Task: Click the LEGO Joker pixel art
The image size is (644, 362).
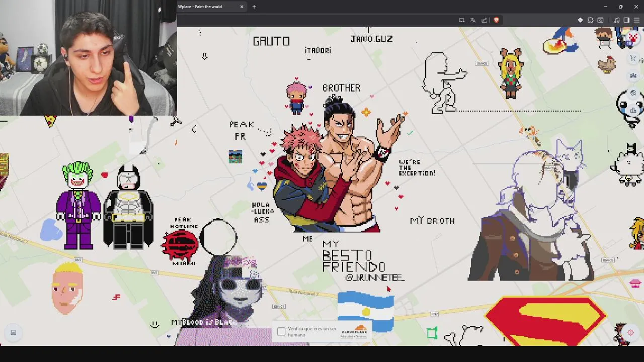Action: (78, 206)
